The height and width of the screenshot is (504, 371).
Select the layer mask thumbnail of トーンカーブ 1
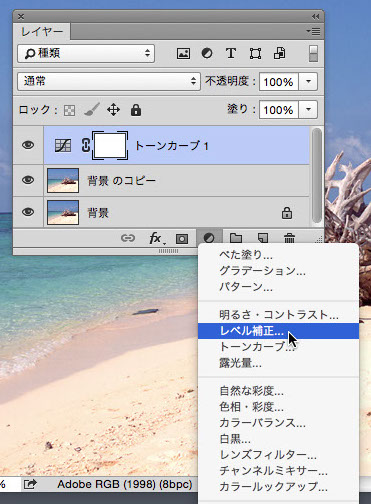(110, 145)
